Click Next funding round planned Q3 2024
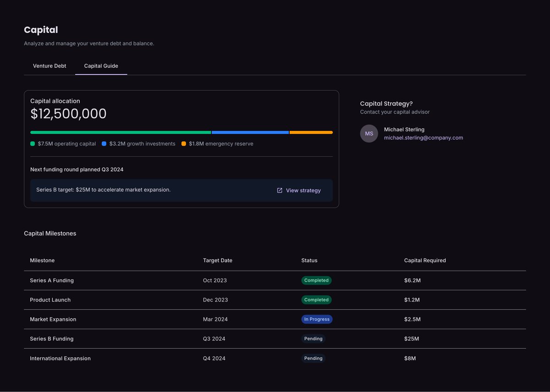 tap(77, 169)
